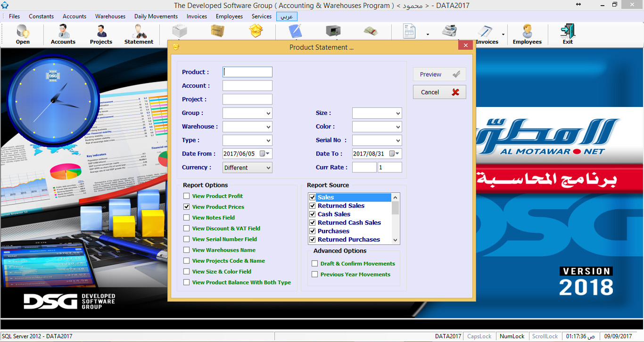Enable View Product Balance With Both Type
This screenshot has height=342, width=644.
(x=187, y=283)
